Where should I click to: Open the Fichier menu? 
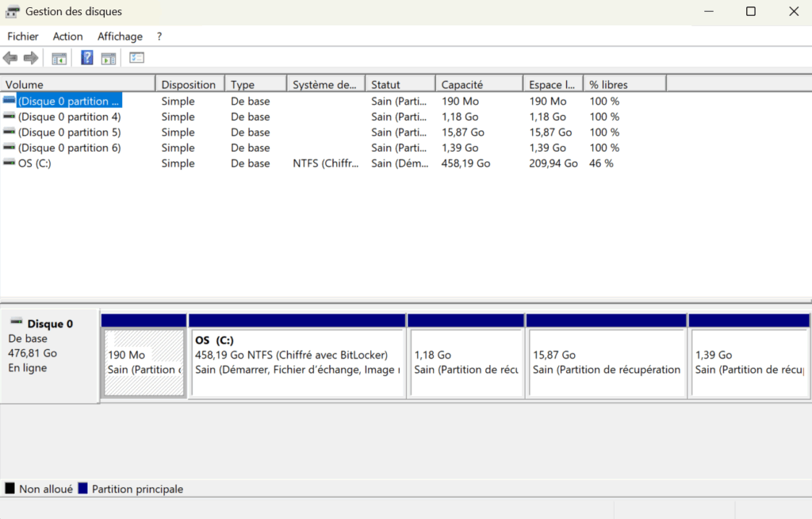tap(23, 37)
